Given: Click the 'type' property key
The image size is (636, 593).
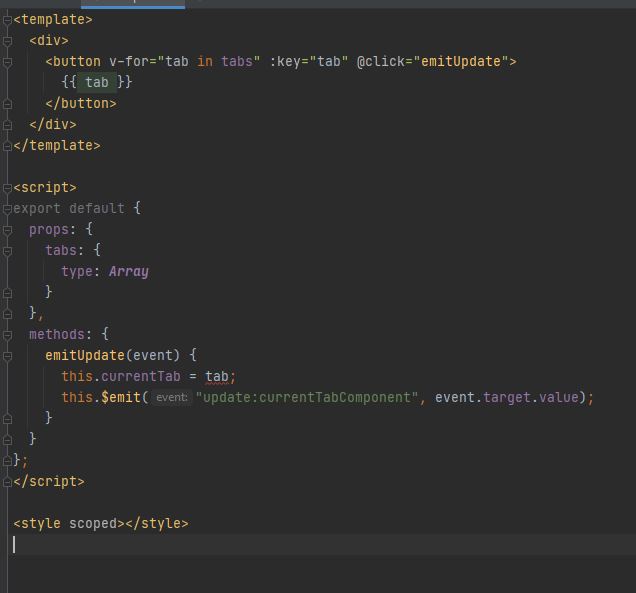Looking at the screenshot, I should (x=77, y=272).
